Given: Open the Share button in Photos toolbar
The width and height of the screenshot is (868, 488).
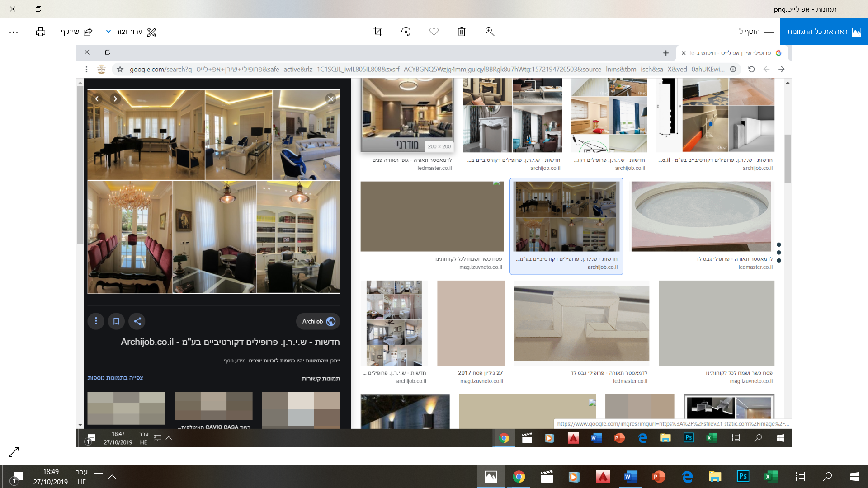Looking at the screenshot, I should 76,32.
